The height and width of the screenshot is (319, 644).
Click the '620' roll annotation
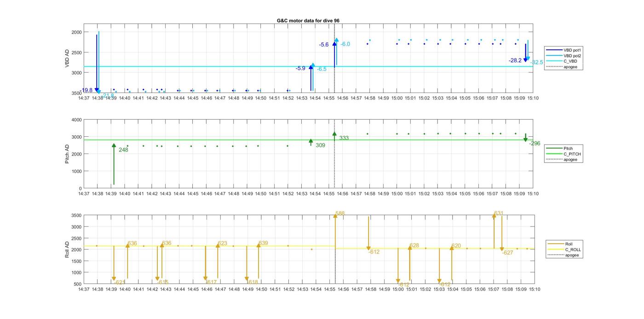tap(456, 246)
